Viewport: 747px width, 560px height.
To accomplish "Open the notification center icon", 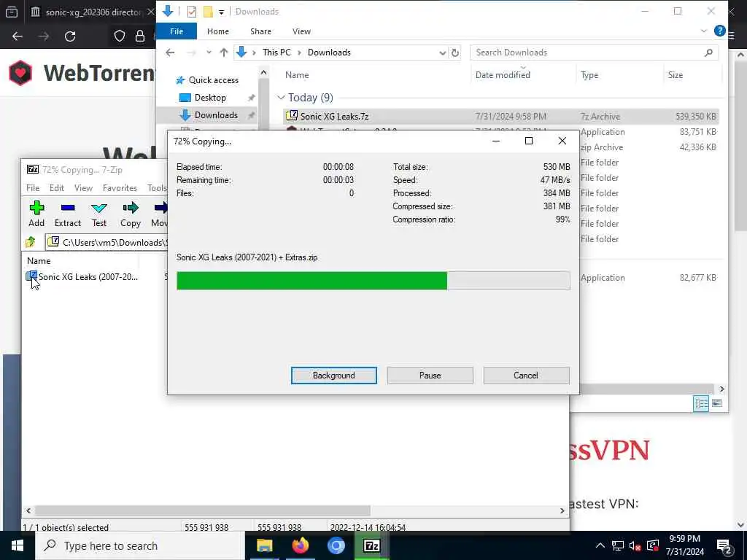I will tap(724, 545).
